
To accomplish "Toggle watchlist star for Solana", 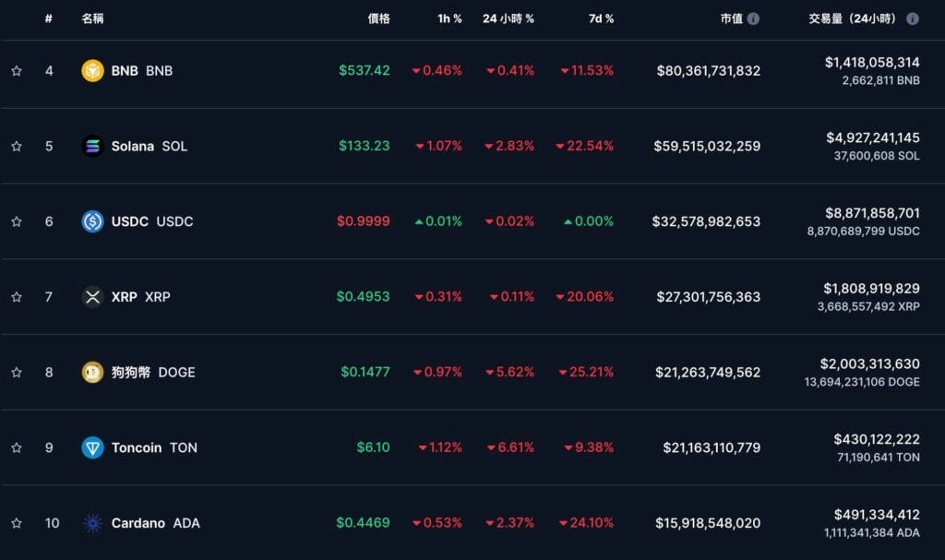I will [17, 146].
